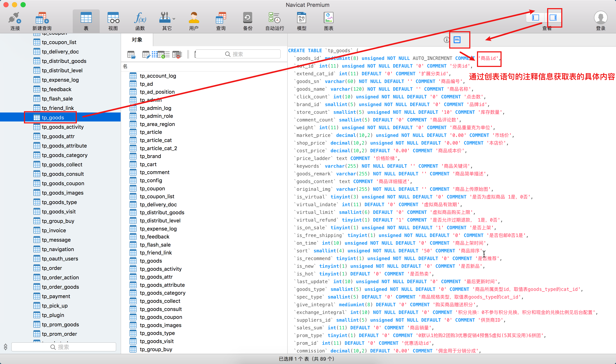The height and width of the screenshot is (364, 616).
Task: Toggle grid view for the object list
Action: (x=155, y=54)
